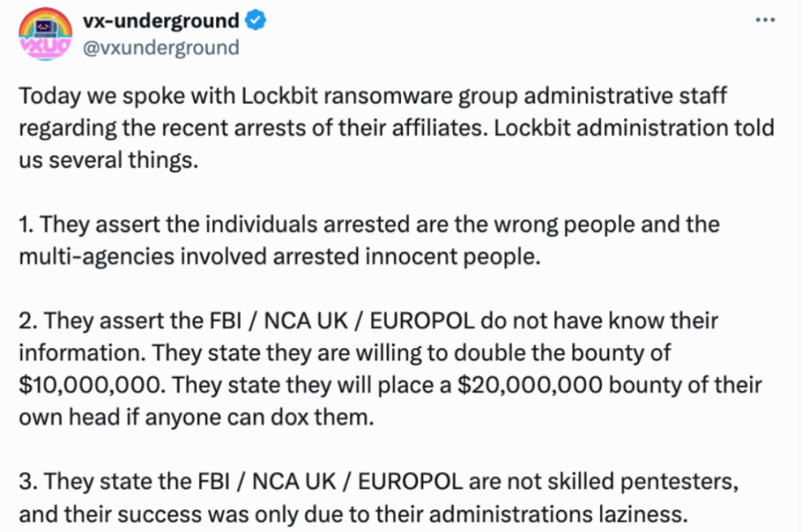Click the blue verified checkmark badge
This screenshot has height=532, width=802.
point(255,21)
